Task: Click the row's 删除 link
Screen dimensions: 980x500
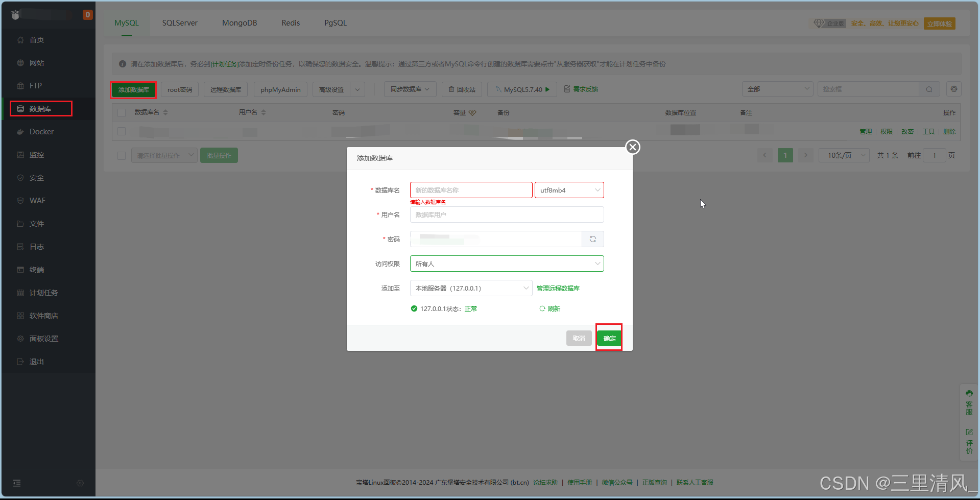Action: pyautogui.click(x=949, y=132)
